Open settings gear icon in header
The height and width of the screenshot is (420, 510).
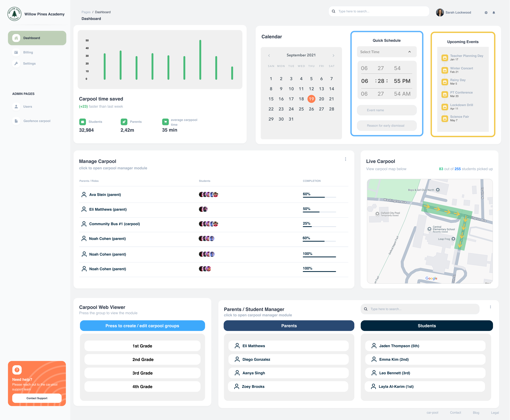[x=486, y=13]
